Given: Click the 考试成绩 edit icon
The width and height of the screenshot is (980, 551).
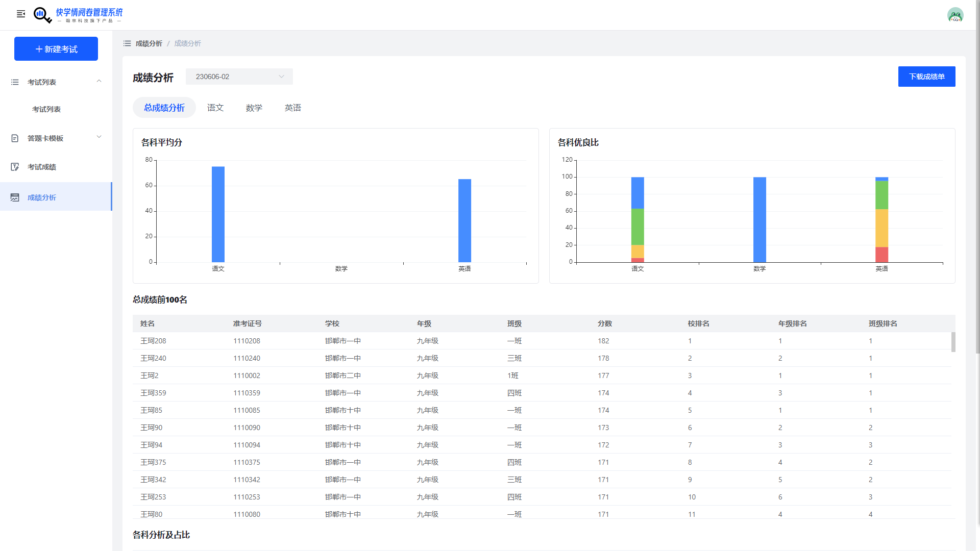Looking at the screenshot, I should pyautogui.click(x=15, y=167).
